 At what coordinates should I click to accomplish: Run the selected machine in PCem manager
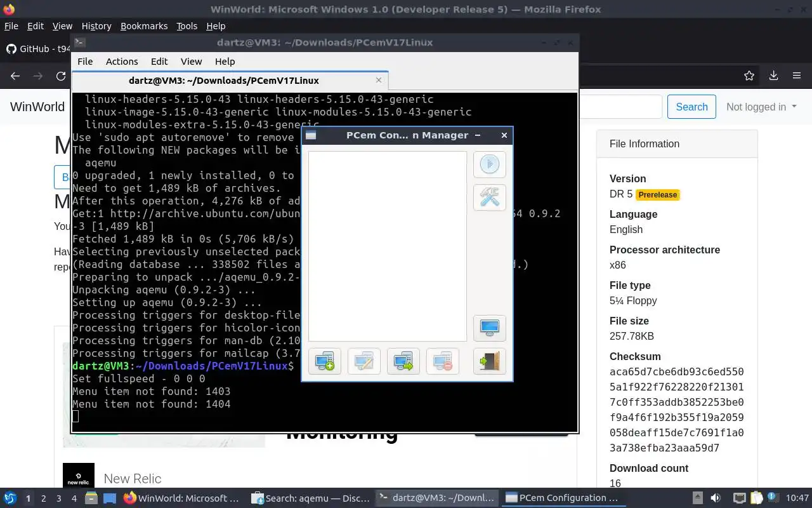click(489, 164)
